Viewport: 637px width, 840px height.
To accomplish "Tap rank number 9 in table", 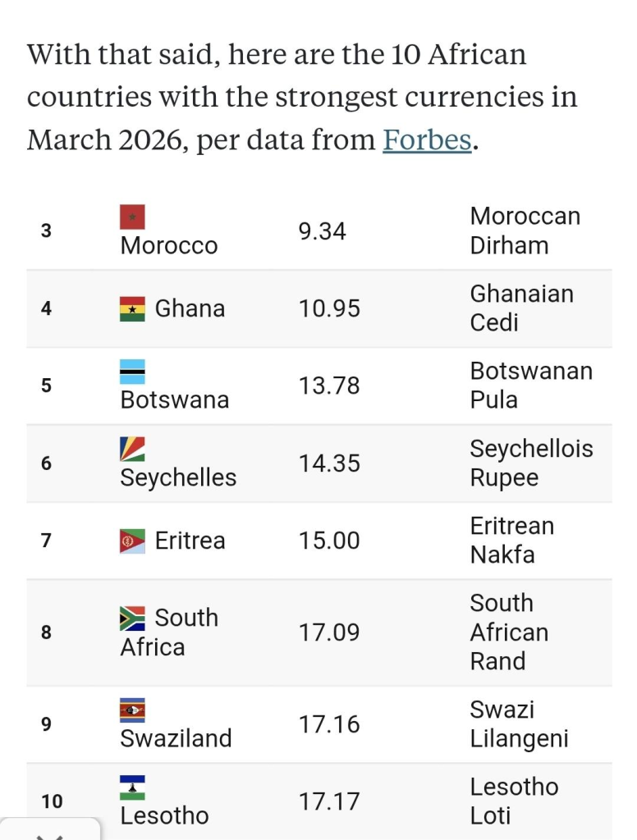I will (46, 724).
